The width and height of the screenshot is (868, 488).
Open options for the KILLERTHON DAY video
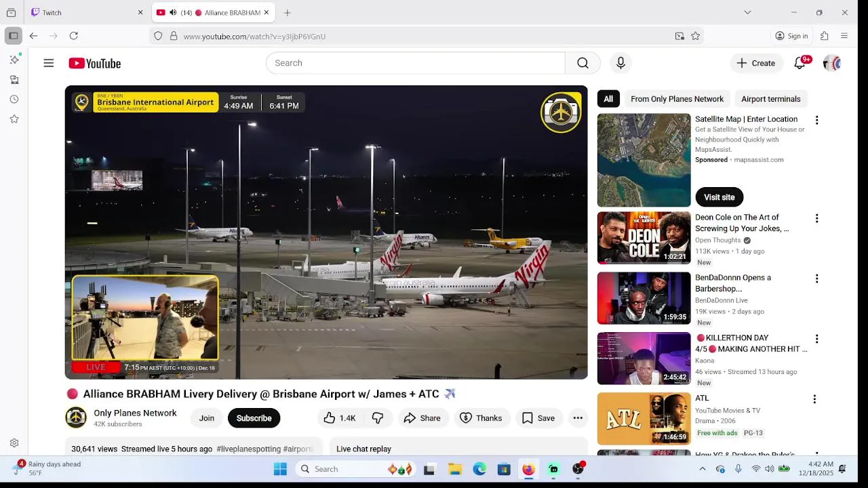point(816,339)
